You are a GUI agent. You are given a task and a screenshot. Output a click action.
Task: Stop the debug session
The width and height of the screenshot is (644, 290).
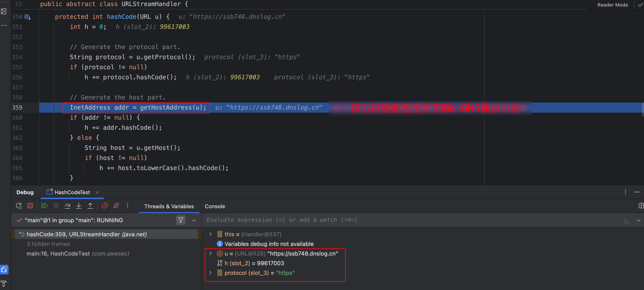click(x=30, y=206)
